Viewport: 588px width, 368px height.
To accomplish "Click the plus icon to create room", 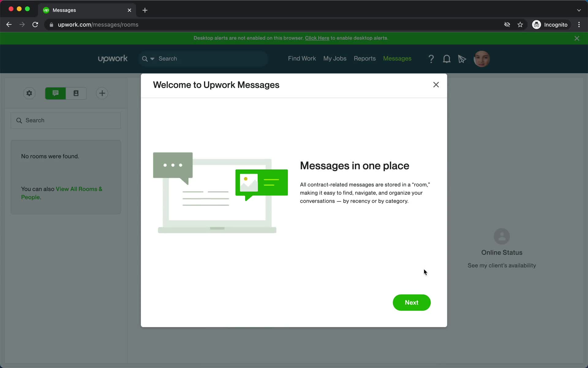I will click(x=102, y=93).
